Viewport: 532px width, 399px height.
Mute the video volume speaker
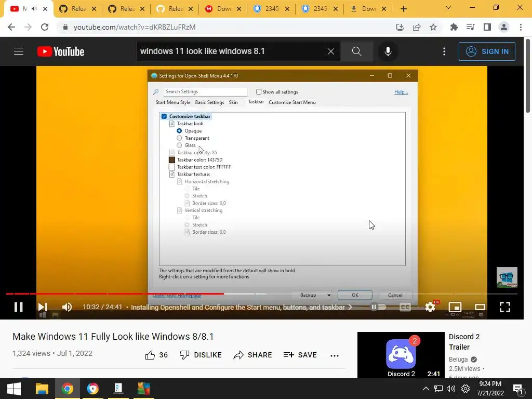tap(67, 307)
